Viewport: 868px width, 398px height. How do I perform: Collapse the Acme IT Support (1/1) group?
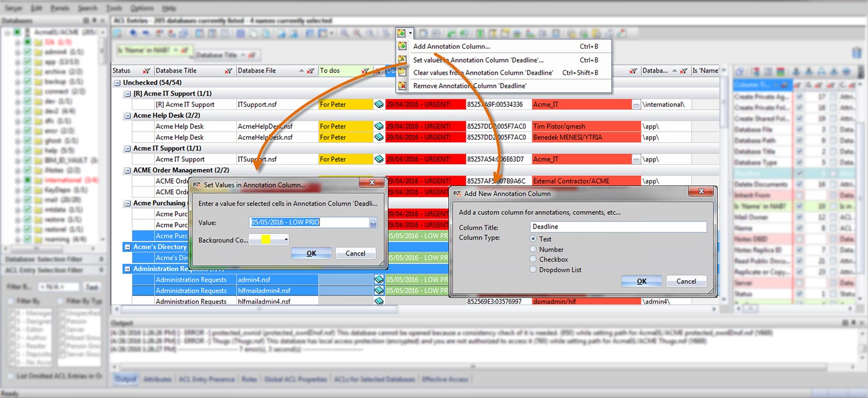pyautogui.click(x=128, y=149)
